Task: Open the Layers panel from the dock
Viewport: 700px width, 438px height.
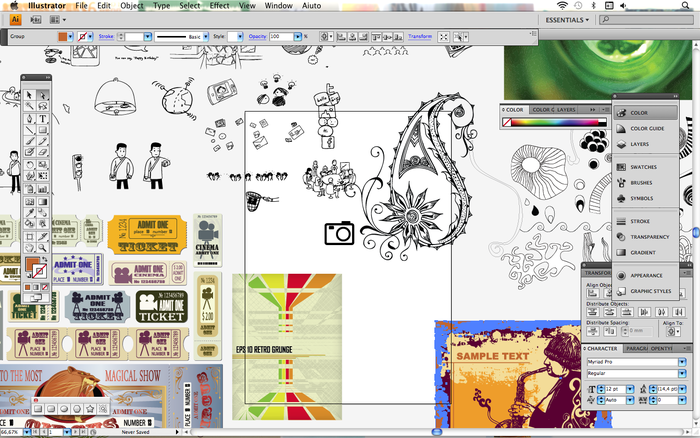Action: [x=646, y=144]
